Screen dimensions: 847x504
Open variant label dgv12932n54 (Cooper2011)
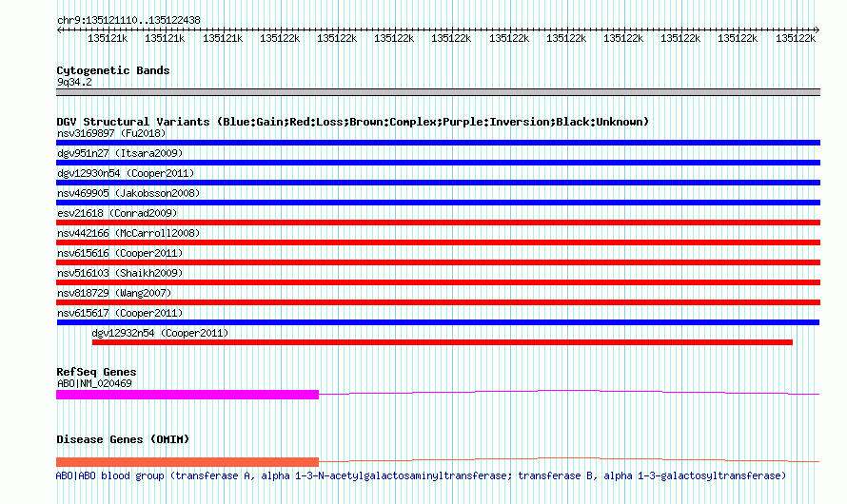tap(160, 333)
